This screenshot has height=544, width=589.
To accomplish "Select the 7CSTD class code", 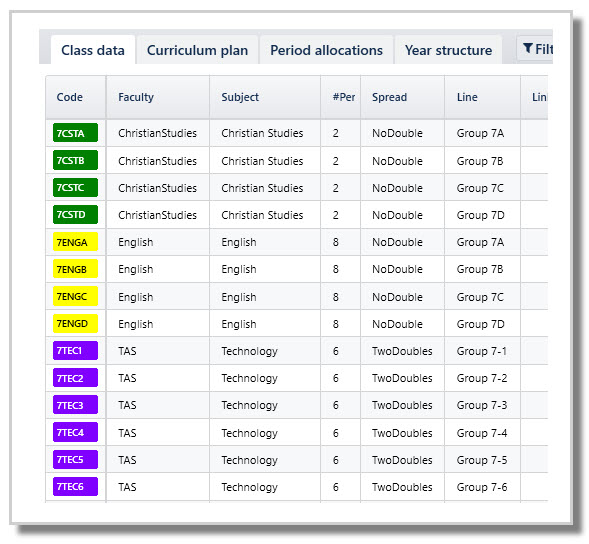I will pyautogui.click(x=75, y=215).
